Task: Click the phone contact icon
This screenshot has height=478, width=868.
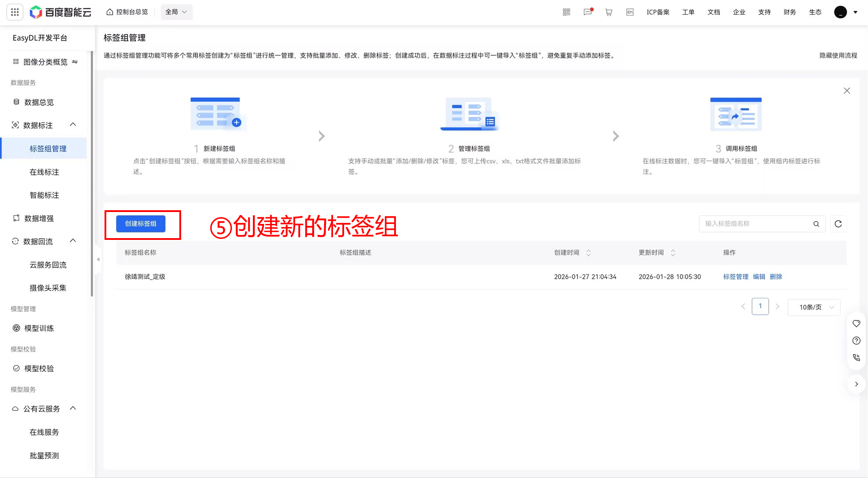Action: 856,358
